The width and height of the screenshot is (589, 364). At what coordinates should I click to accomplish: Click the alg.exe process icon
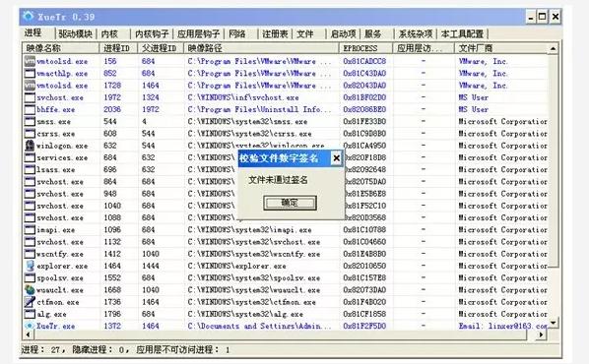30,314
